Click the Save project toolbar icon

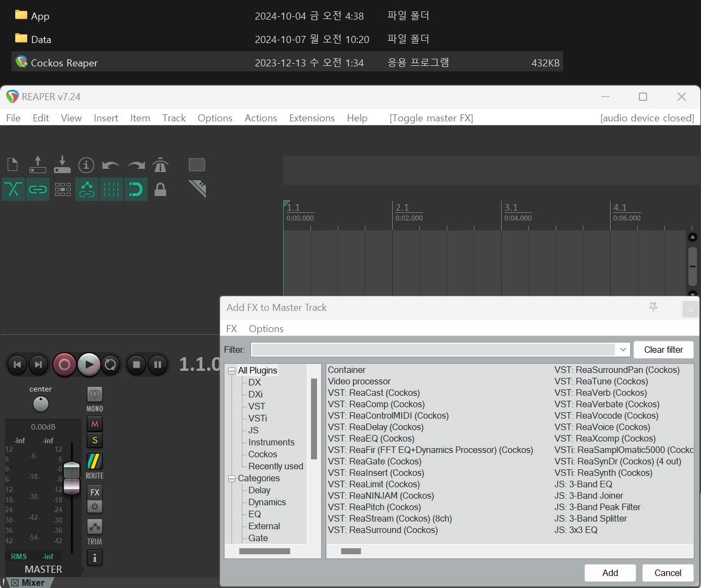click(62, 164)
